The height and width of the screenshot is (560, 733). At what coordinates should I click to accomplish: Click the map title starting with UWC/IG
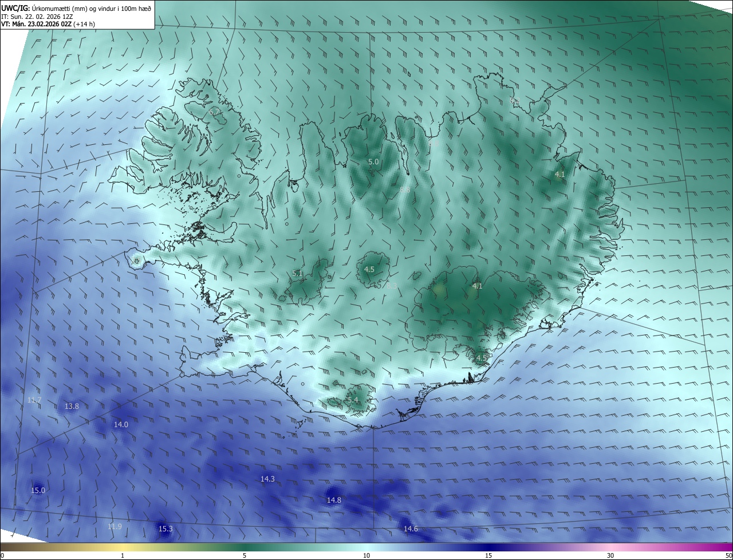pos(76,8)
